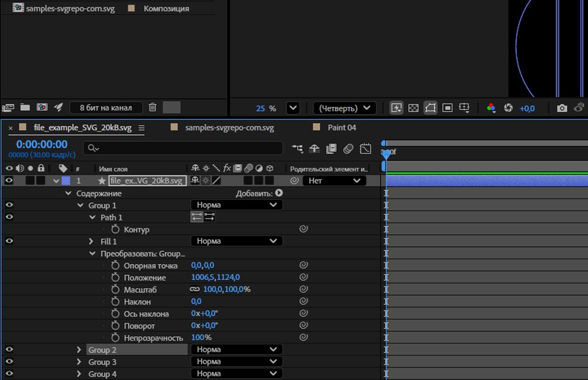Create a new folder in Project panel

point(25,107)
